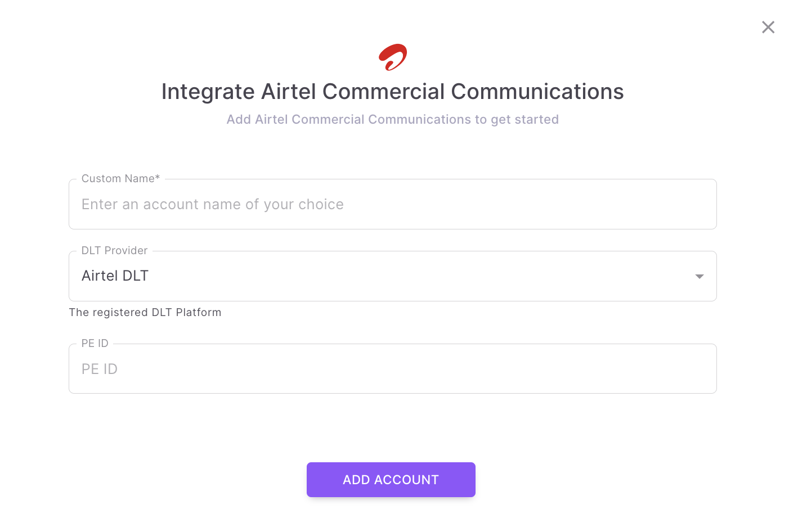789x532 pixels.
Task: Close the integration dialog with X icon
Action: [768, 27]
